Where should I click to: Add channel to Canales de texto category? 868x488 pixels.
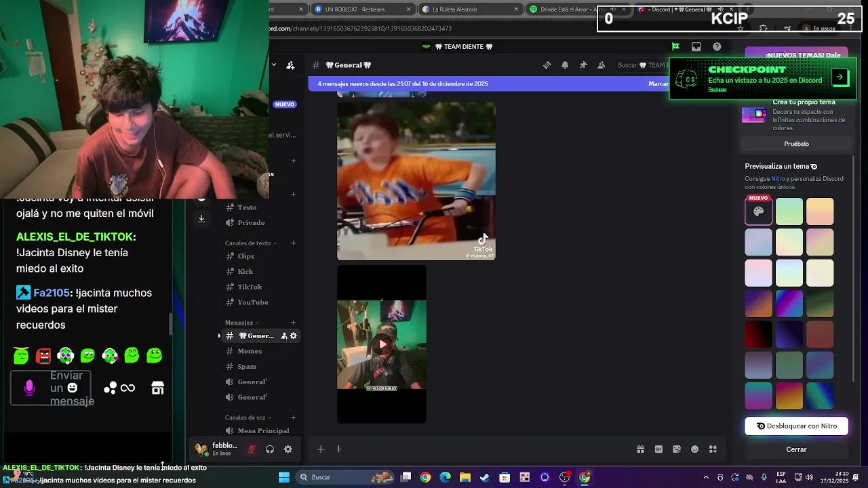pyautogui.click(x=293, y=243)
